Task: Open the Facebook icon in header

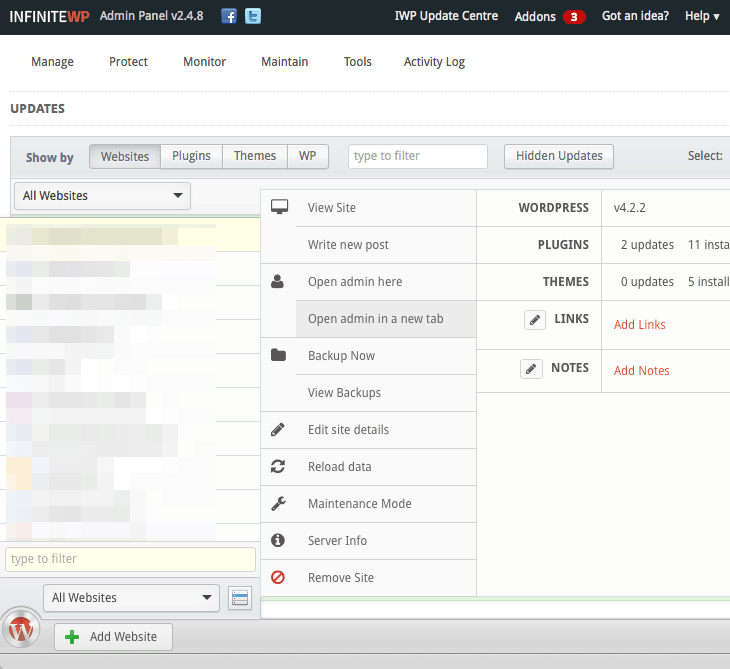Action: pos(229,16)
